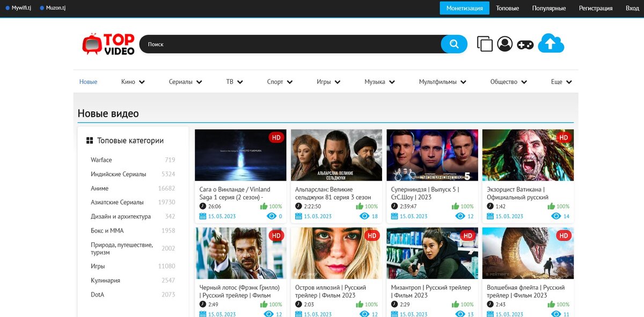Viewport: 644px width, 317px height.
Task: Open the Популярные top menu item
Action: click(549, 8)
